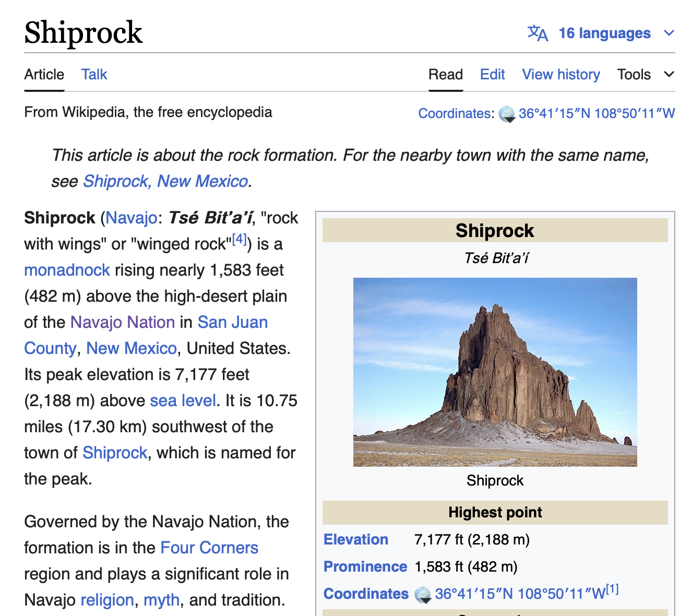Follow the Shiprock, New Mexico link

[x=165, y=181]
